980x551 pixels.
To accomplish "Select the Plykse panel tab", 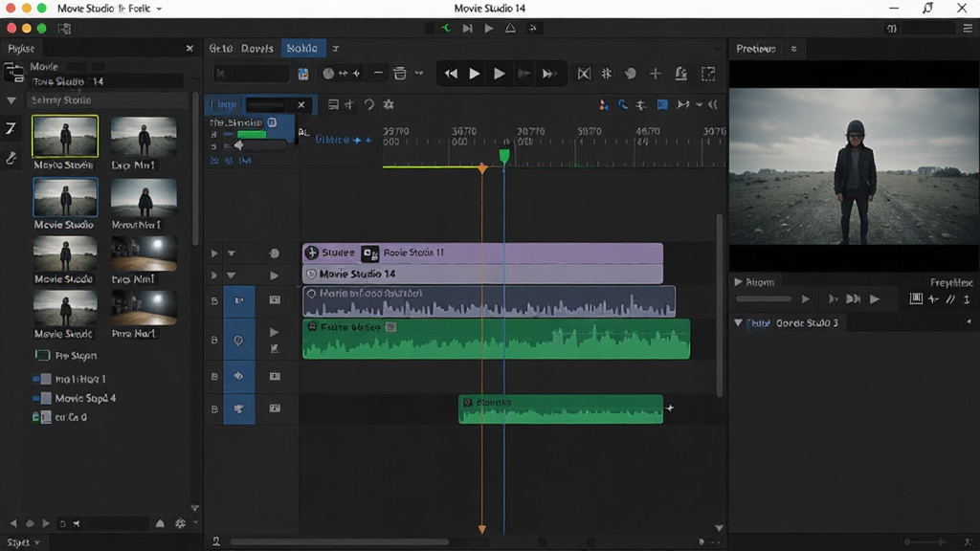I will point(21,49).
